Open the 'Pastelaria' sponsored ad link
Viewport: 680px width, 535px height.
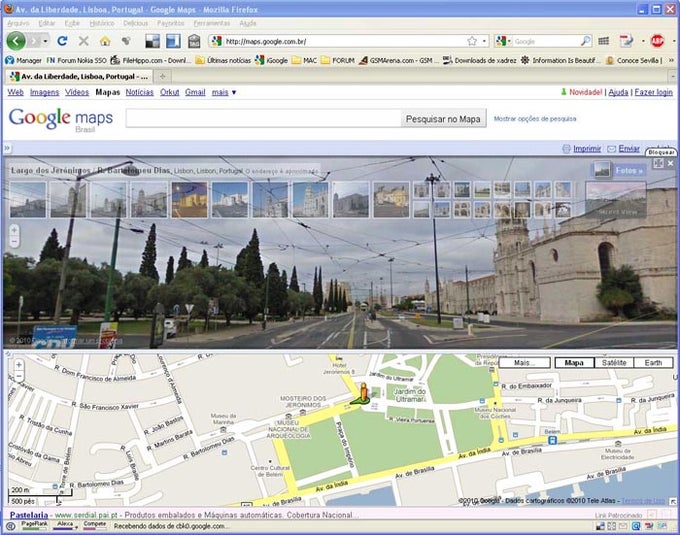click(29, 515)
